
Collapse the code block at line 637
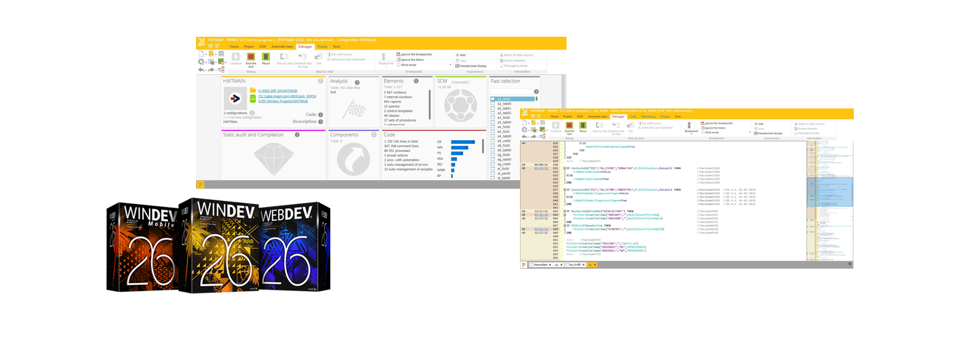[565, 189]
